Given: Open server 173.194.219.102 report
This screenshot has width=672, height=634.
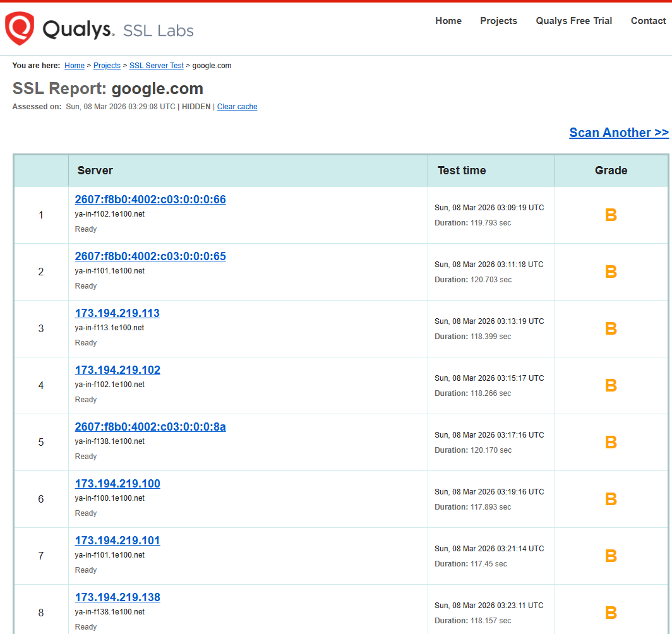Looking at the screenshot, I should [117, 370].
